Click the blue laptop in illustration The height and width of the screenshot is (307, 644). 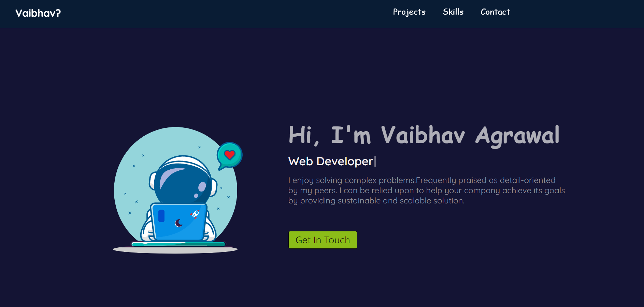[x=179, y=221]
